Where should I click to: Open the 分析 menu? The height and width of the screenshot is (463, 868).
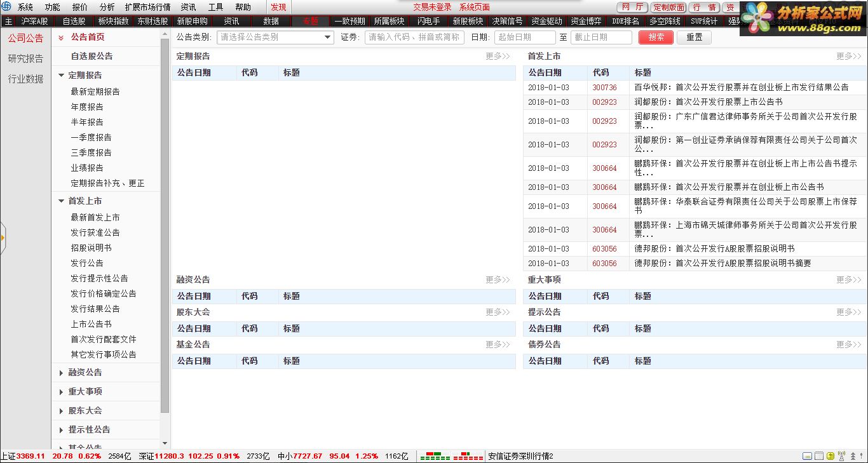point(107,7)
